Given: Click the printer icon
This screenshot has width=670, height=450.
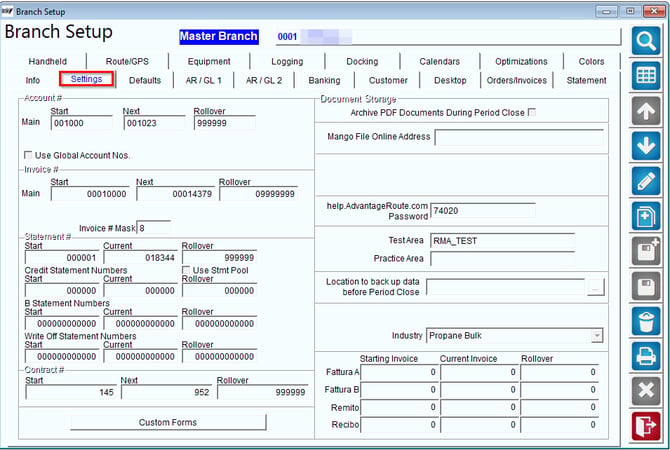Looking at the screenshot, I should click(646, 356).
